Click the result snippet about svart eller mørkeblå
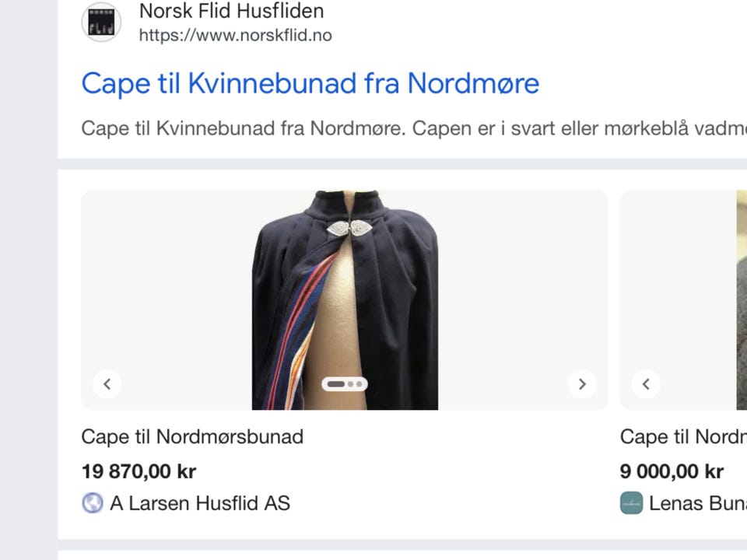The image size is (747, 560). (413, 128)
